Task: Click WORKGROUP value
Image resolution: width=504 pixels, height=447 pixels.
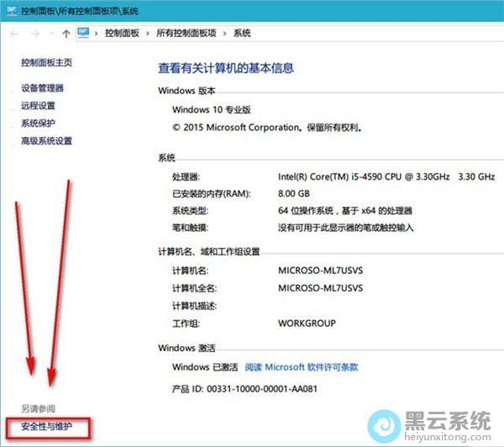Action: 307,323
